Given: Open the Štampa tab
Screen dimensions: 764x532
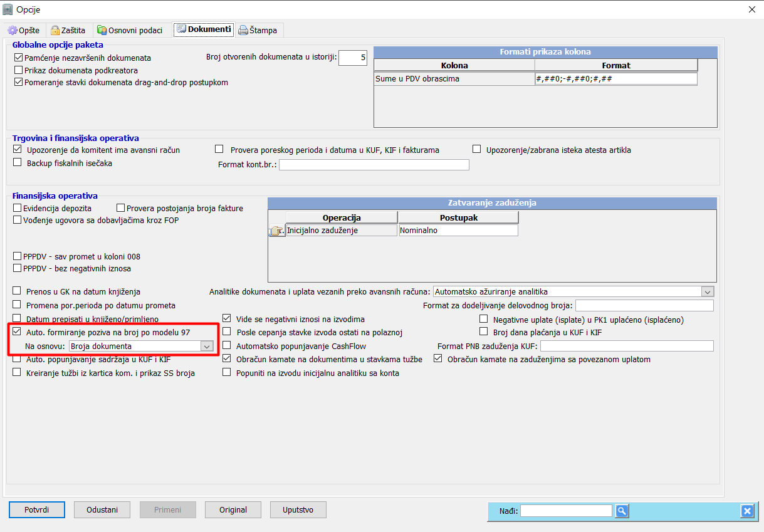Looking at the screenshot, I should pos(259,30).
